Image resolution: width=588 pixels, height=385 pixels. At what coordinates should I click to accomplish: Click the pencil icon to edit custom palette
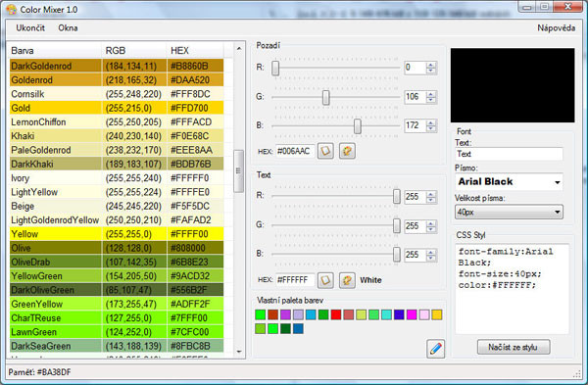[436, 349]
